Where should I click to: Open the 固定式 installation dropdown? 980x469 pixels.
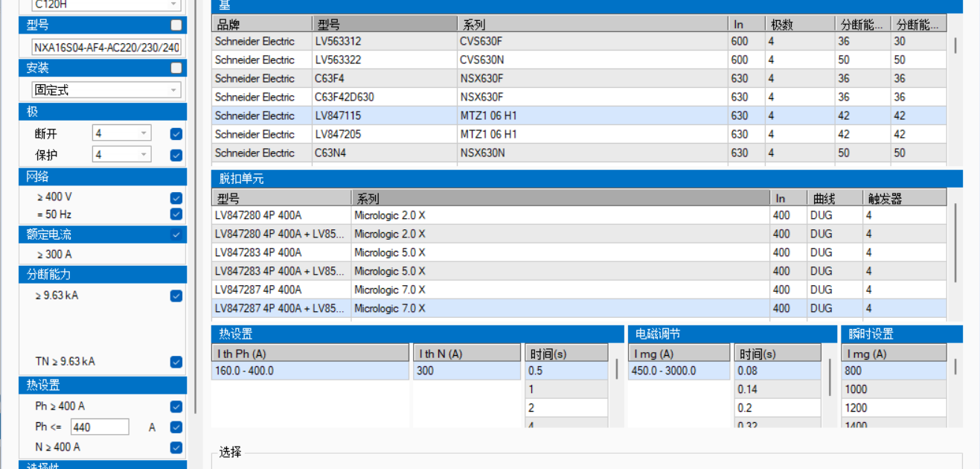106,90
